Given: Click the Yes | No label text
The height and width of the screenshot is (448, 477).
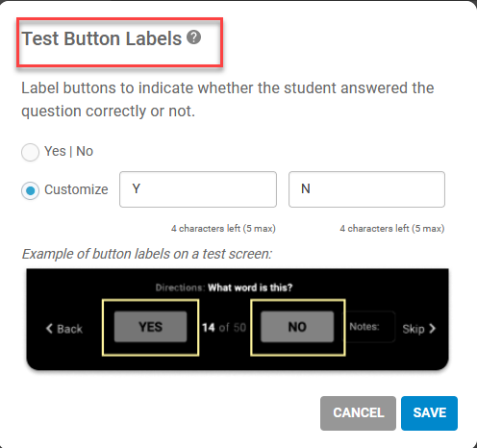Looking at the screenshot, I should click(68, 151).
